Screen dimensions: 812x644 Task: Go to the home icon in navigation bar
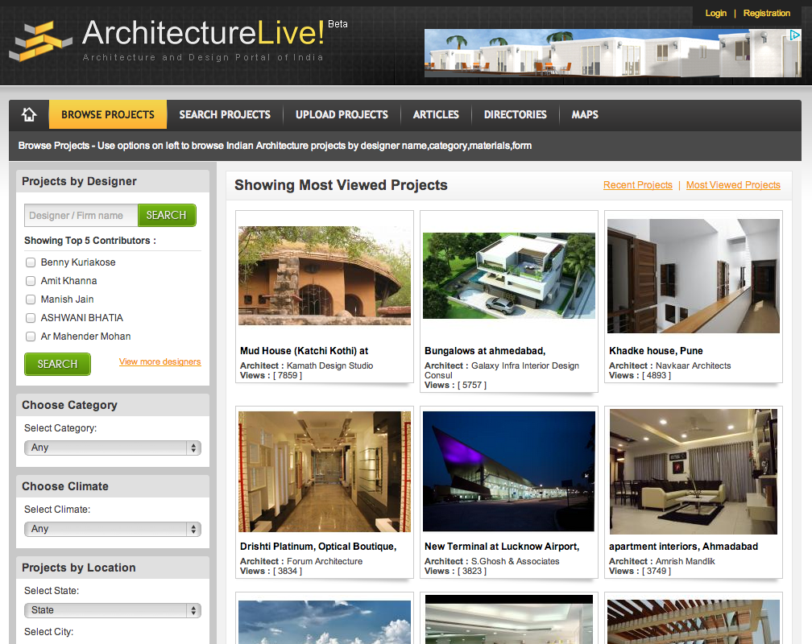click(29, 114)
